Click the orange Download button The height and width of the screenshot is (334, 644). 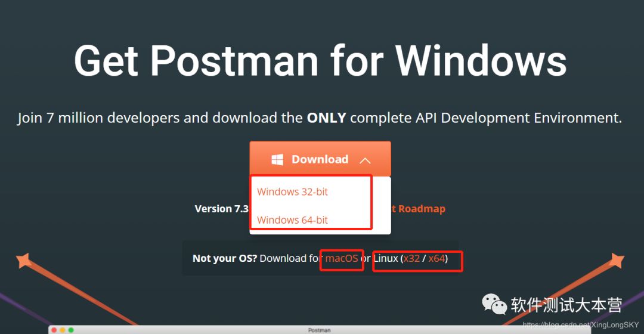pyautogui.click(x=320, y=159)
